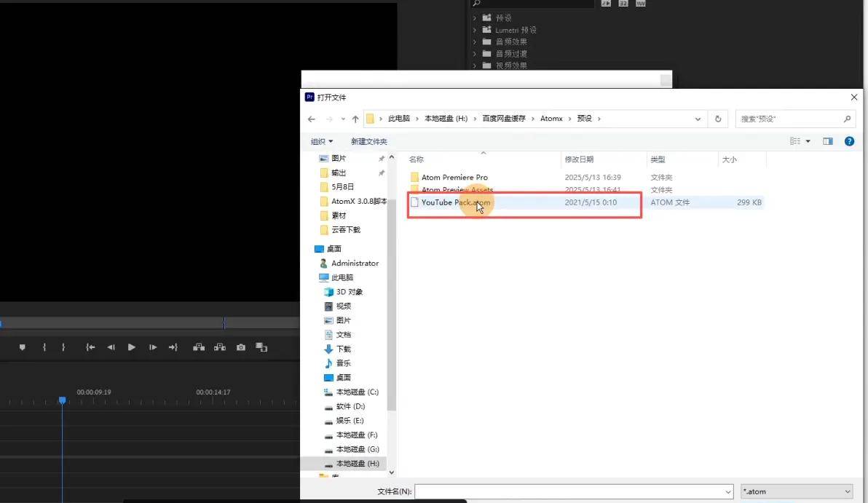The width and height of the screenshot is (868, 503).
Task: Open the view options dropdown arrow
Action: point(808,141)
